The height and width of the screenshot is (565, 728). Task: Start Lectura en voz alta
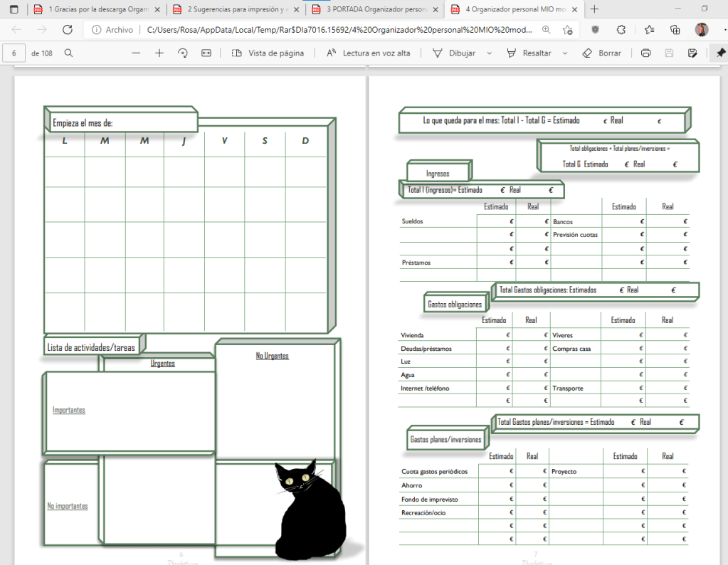[368, 53]
